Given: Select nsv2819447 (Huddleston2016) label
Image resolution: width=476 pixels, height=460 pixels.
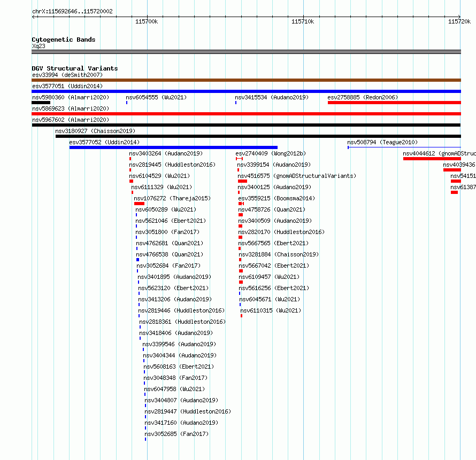Looking at the screenshot, I should point(188,411).
